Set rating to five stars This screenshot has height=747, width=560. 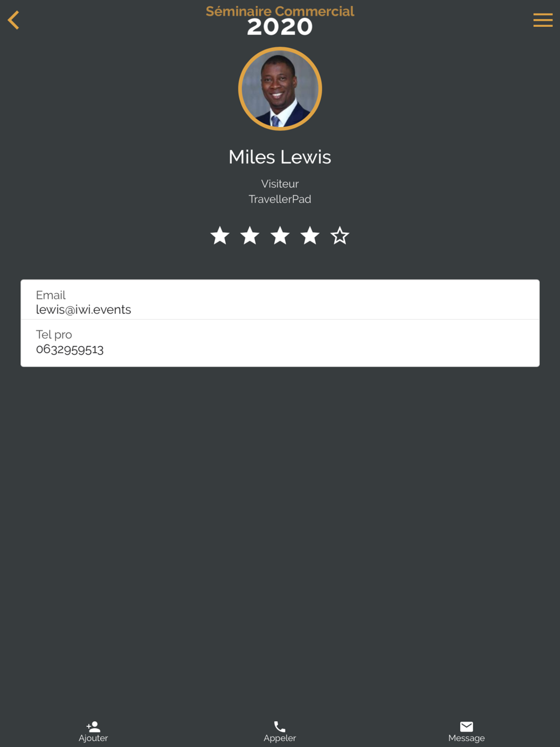340,236
